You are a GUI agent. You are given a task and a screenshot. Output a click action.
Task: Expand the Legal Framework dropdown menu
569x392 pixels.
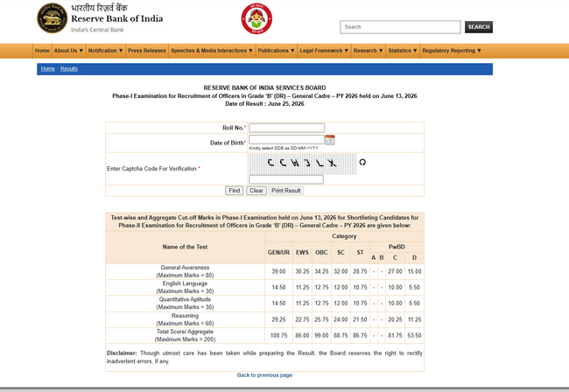pos(324,51)
